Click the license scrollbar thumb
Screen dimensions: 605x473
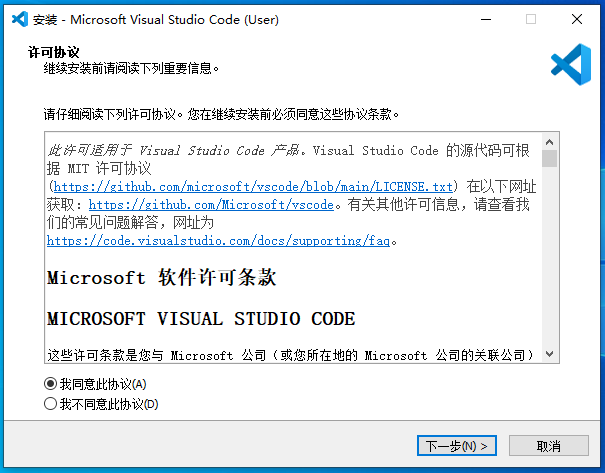tap(549, 159)
